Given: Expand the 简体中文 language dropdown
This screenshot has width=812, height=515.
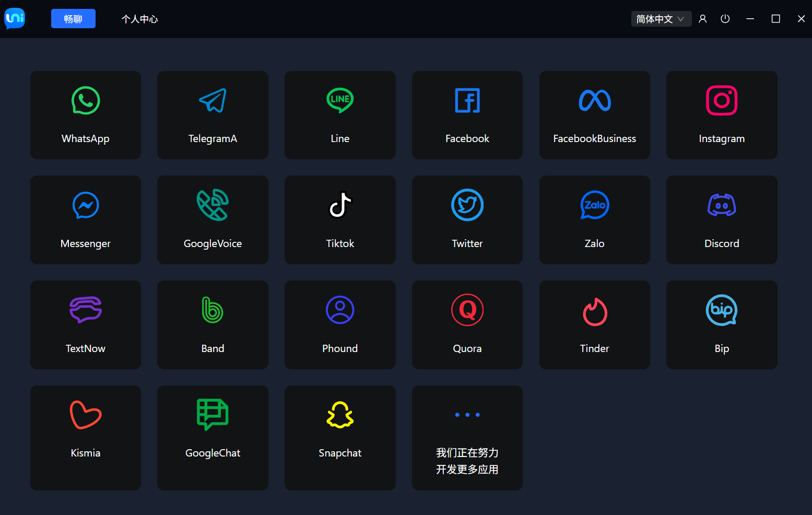Looking at the screenshot, I should pyautogui.click(x=661, y=19).
